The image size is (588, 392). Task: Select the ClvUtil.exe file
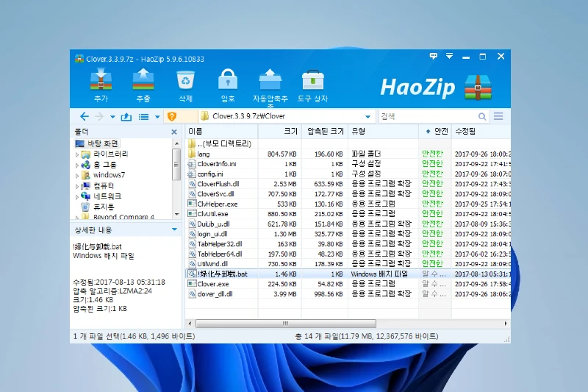click(348, 214)
